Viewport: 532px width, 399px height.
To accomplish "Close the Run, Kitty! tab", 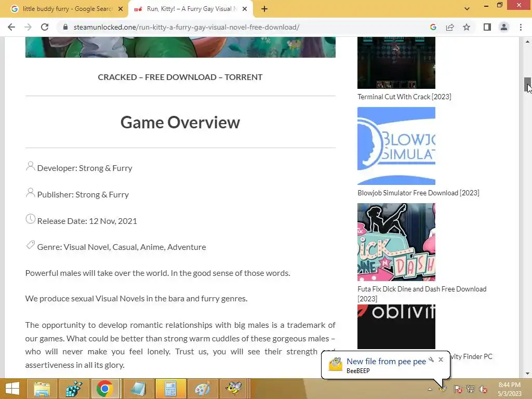I will 245,9.
